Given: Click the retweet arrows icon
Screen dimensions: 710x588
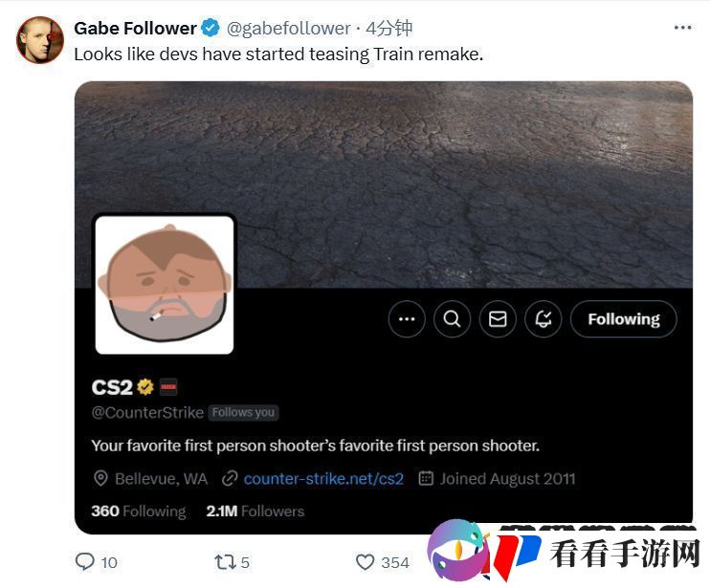Looking at the screenshot, I should pyautogui.click(x=225, y=562).
